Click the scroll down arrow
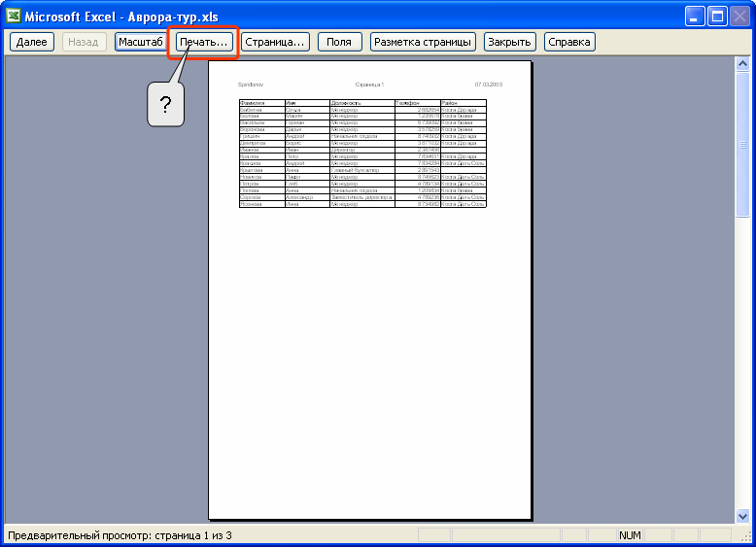756x547 pixels. (x=742, y=516)
